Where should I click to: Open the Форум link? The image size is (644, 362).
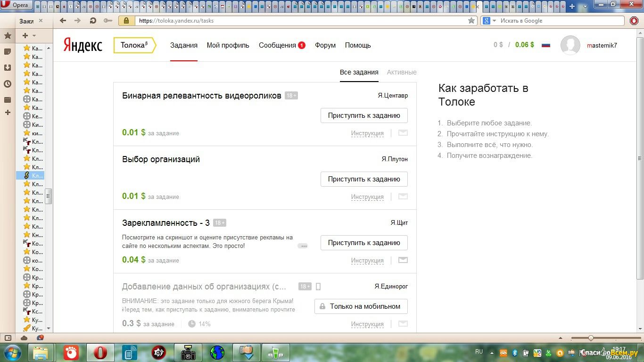[x=325, y=45]
